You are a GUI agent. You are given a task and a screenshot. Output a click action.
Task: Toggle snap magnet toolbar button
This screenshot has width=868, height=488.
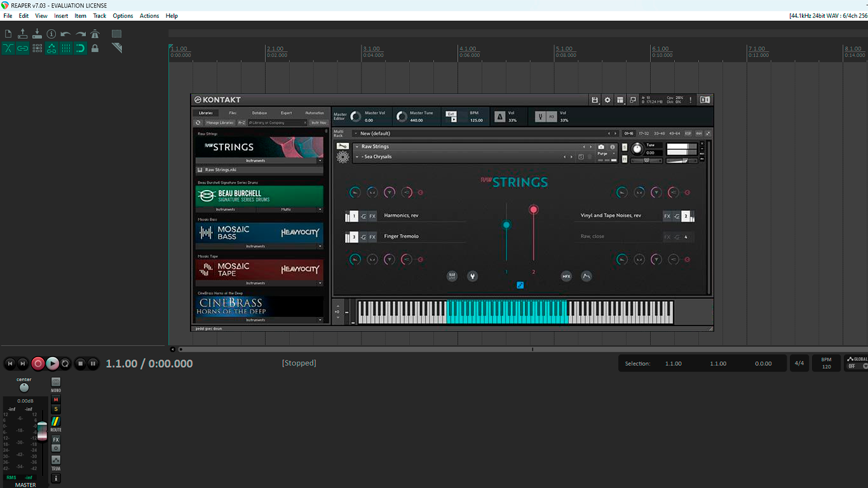(x=81, y=48)
